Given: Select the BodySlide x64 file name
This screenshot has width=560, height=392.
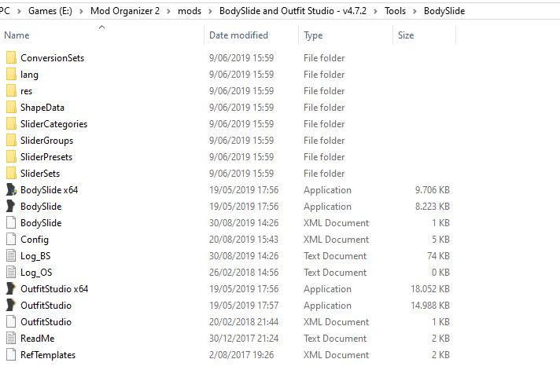Looking at the screenshot, I should [x=50, y=190].
